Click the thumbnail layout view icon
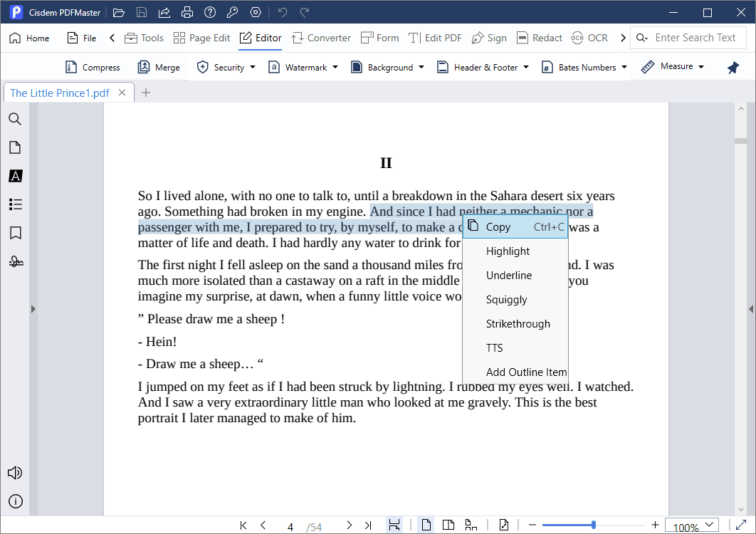The width and height of the screenshot is (756, 534). click(471, 525)
